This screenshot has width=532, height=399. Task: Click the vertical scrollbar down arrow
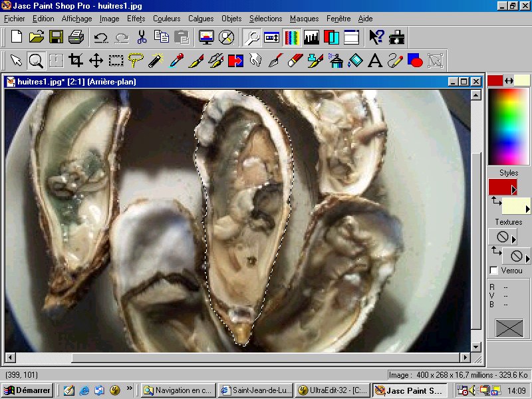475,346
